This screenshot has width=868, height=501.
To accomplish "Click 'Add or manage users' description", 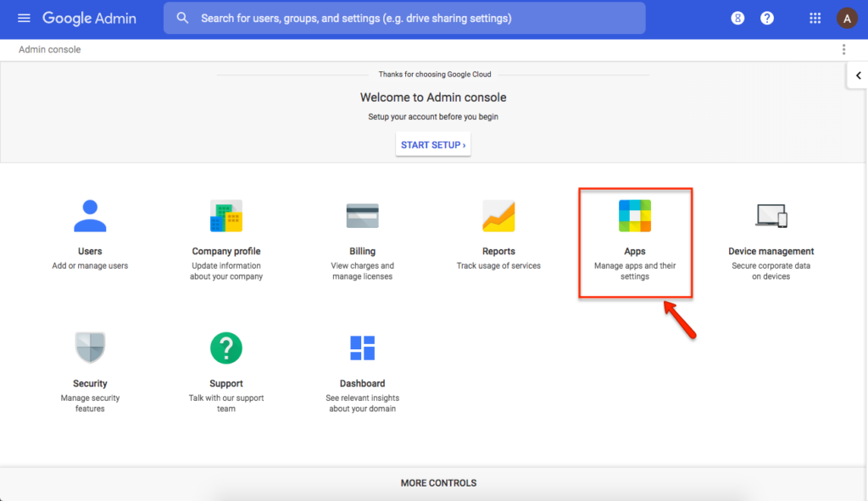I will tap(90, 265).
